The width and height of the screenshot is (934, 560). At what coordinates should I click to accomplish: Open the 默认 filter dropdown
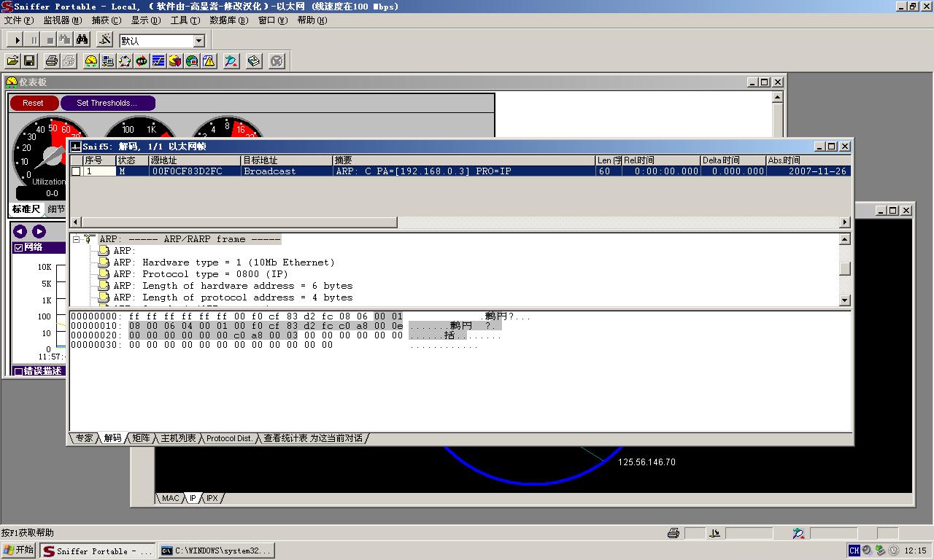click(x=198, y=41)
